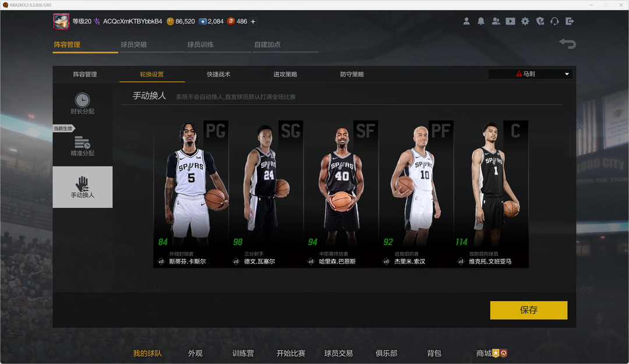Viewport: 629px width, 364px height.
Task: Click the 杰里米.索汉 player name
Action: click(409, 261)
